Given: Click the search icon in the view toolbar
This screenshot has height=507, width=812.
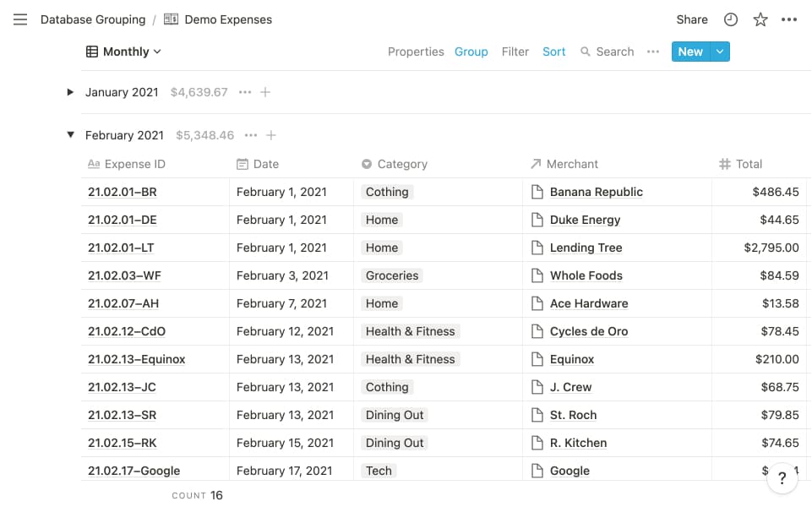Looking at the screenshot, I should [584, 52].
